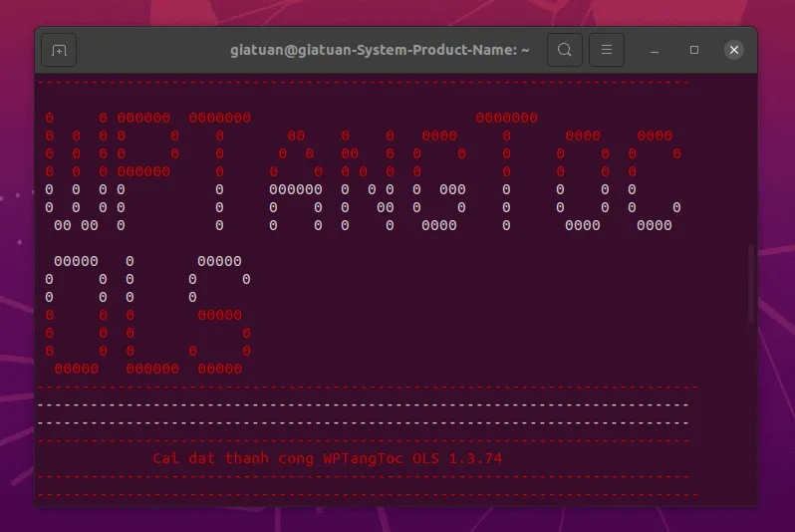
Task: Click the first white dashed separator line
Action: tap(363, 405)
